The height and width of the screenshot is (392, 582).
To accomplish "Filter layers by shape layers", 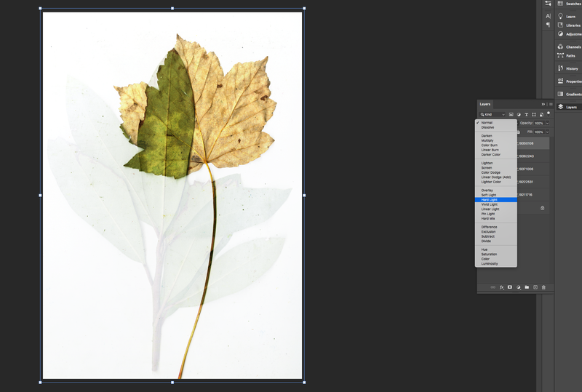I will [534, 114].
